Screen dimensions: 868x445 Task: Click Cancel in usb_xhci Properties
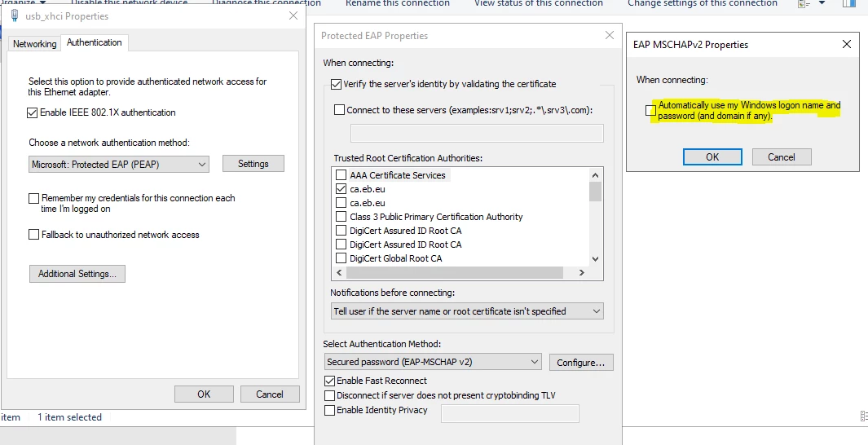coord(270,394)
